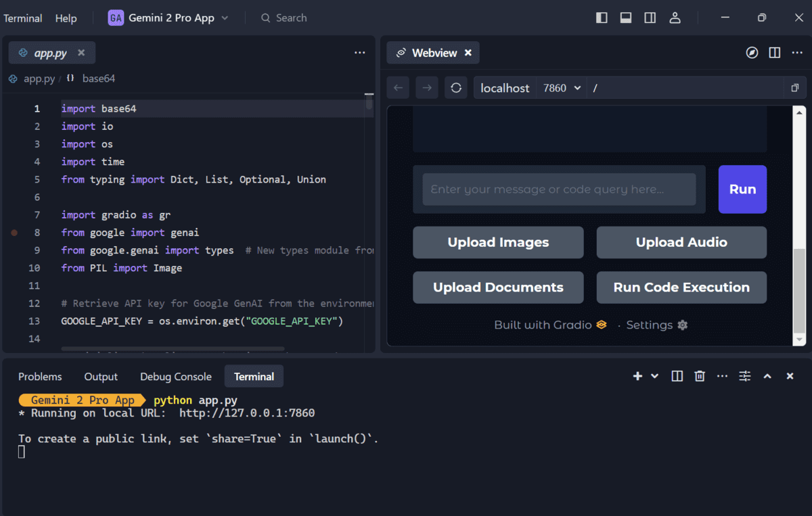Toggle the breakpoint on line 8
This screenshot has height=516, width=812.
point(14,233)
